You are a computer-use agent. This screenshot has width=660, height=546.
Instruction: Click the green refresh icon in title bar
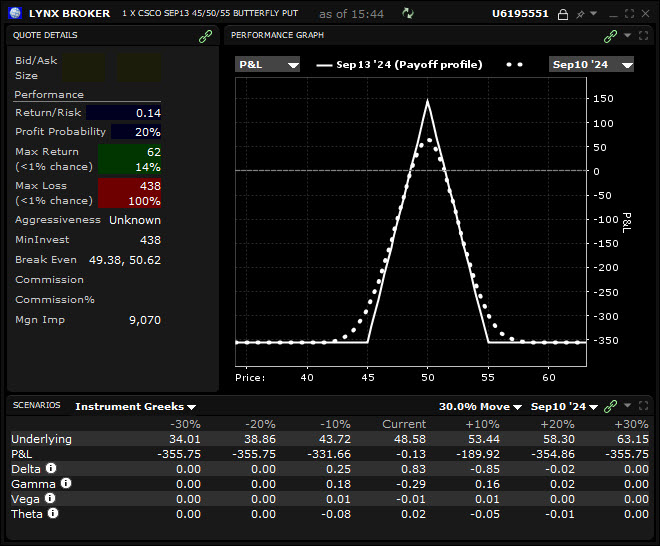click(x=407, y=13)
